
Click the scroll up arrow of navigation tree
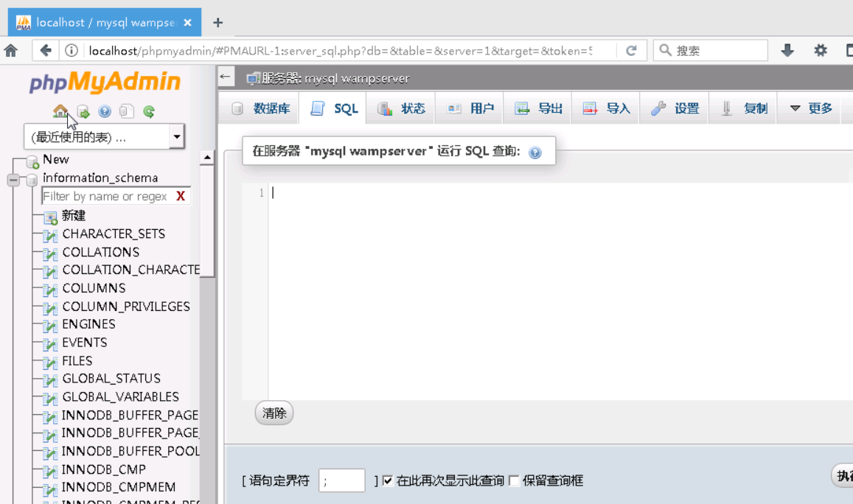coord(207,158)
